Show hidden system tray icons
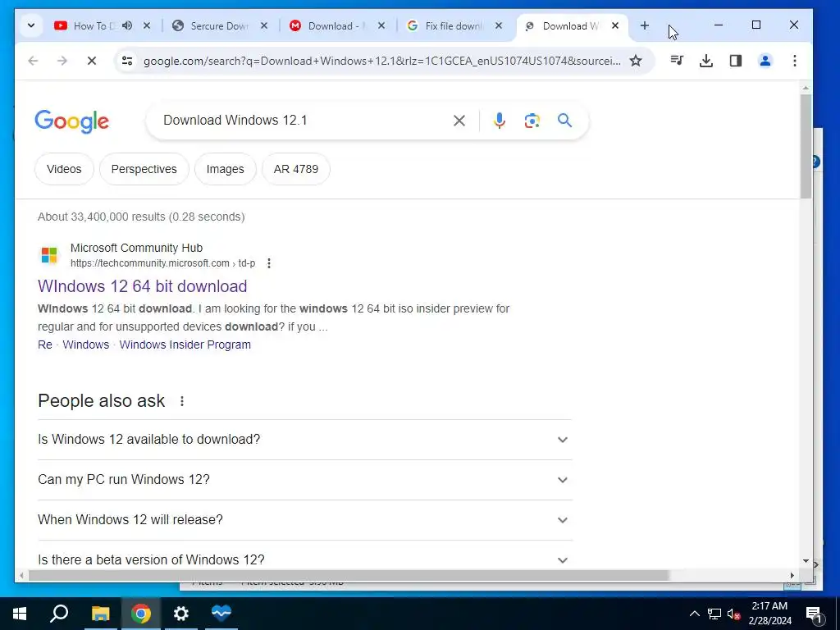 coord(694,614)
